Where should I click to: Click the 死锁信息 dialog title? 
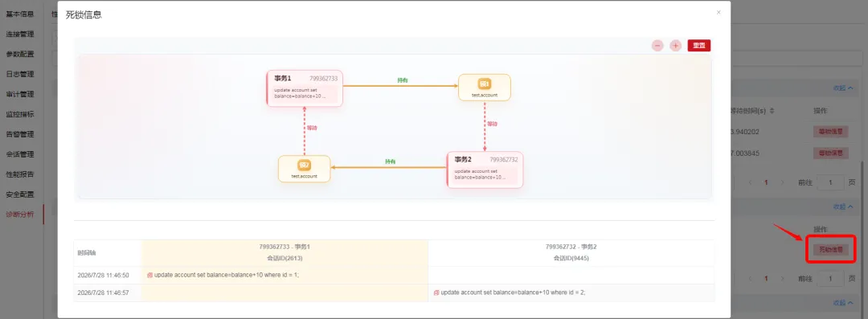(84, 15)
